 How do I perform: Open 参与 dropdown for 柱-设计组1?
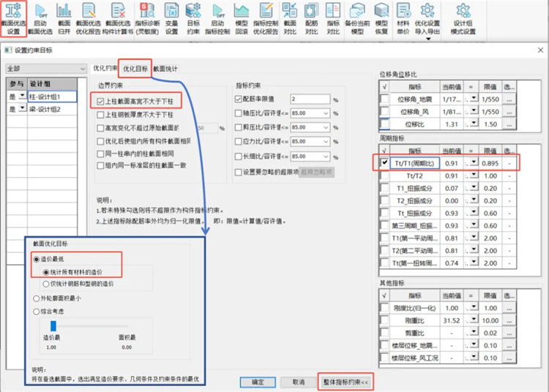22,97
